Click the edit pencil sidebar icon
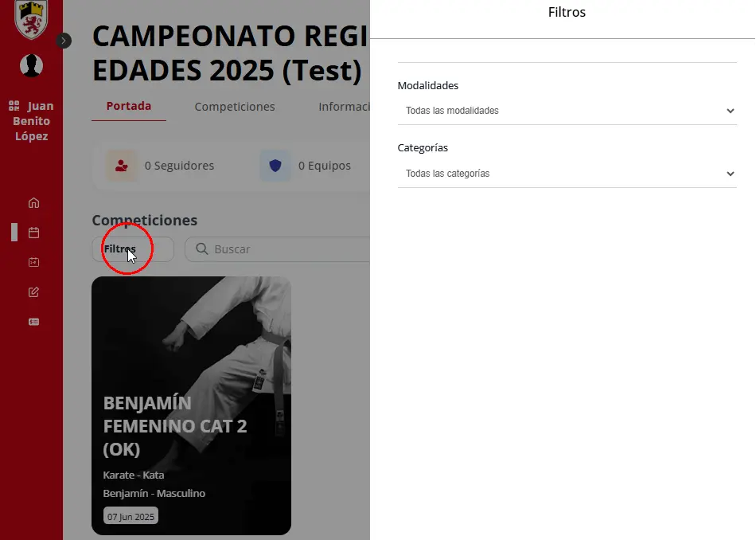 point(33,292)
